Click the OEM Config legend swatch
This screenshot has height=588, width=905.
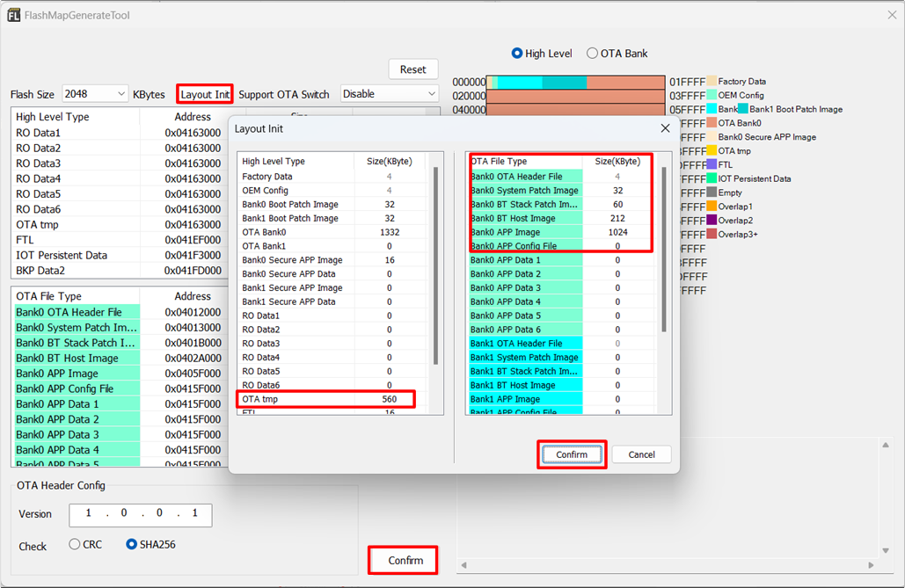coord(712,95)
